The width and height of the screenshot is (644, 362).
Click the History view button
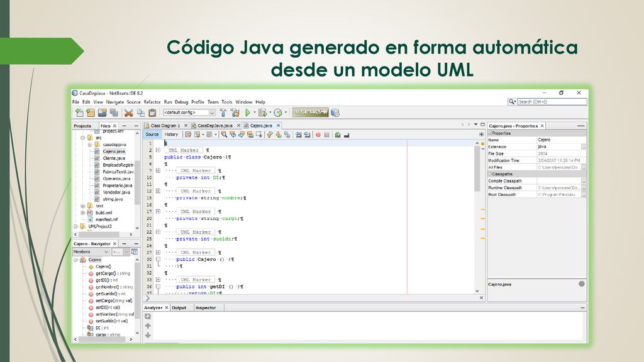pos(171,134)
